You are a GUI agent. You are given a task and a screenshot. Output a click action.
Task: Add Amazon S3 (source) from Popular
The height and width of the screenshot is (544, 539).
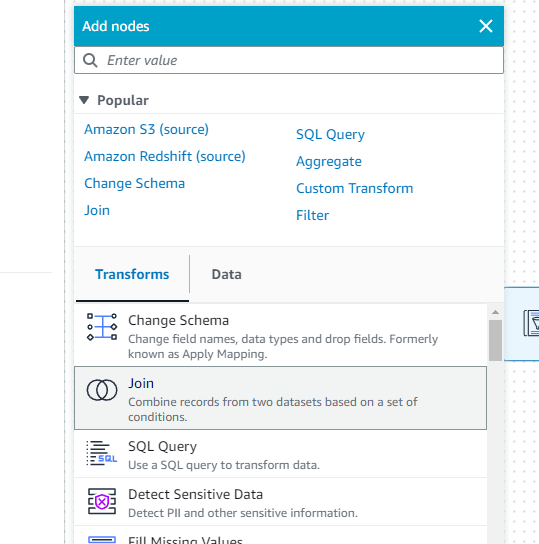146,129
